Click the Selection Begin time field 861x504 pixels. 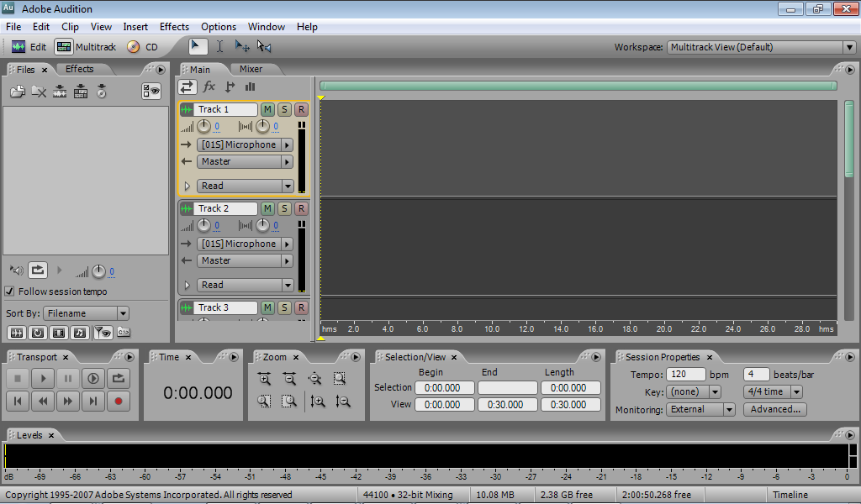[445, 388]
